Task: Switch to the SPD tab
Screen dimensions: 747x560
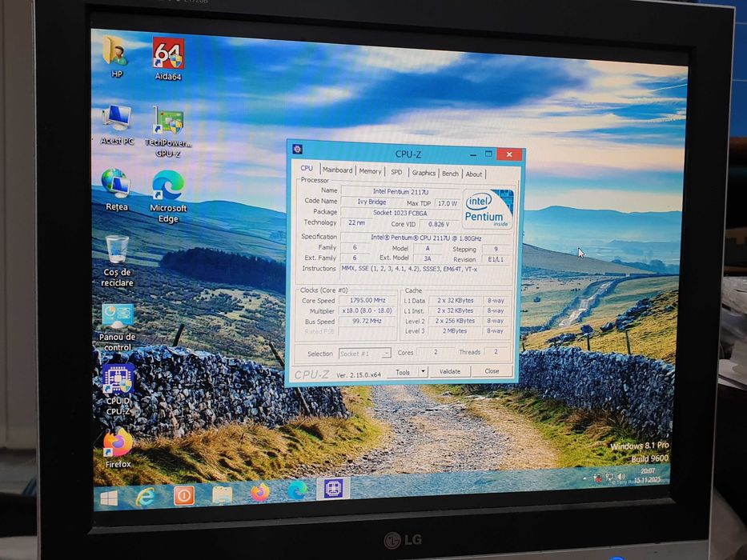Action: click(x=396, y=172)
